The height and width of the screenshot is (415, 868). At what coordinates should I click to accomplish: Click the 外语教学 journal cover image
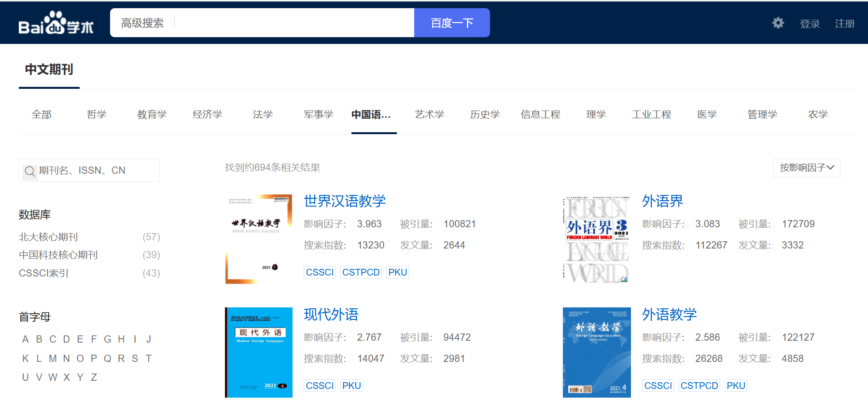click(x=596, y=352)
